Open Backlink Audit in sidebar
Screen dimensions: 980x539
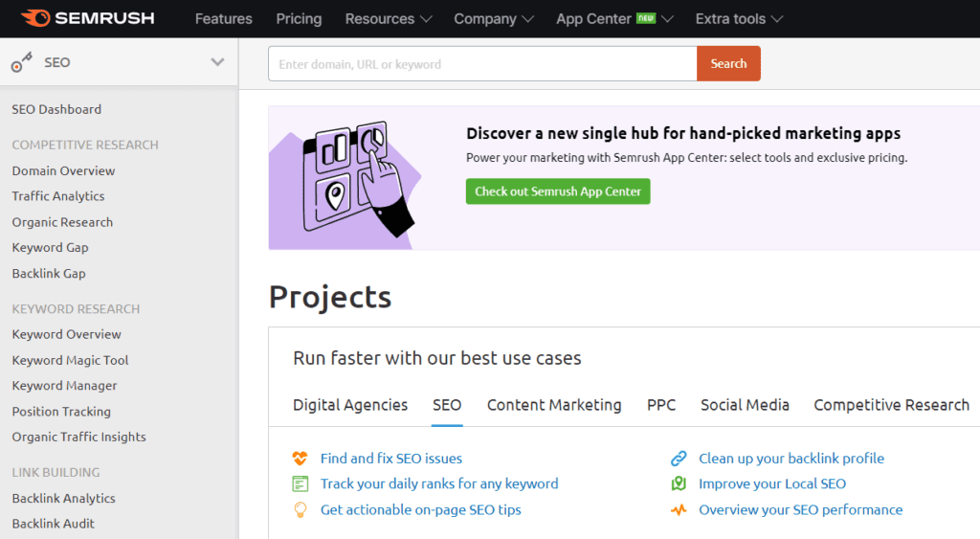(x=54, y=524)
